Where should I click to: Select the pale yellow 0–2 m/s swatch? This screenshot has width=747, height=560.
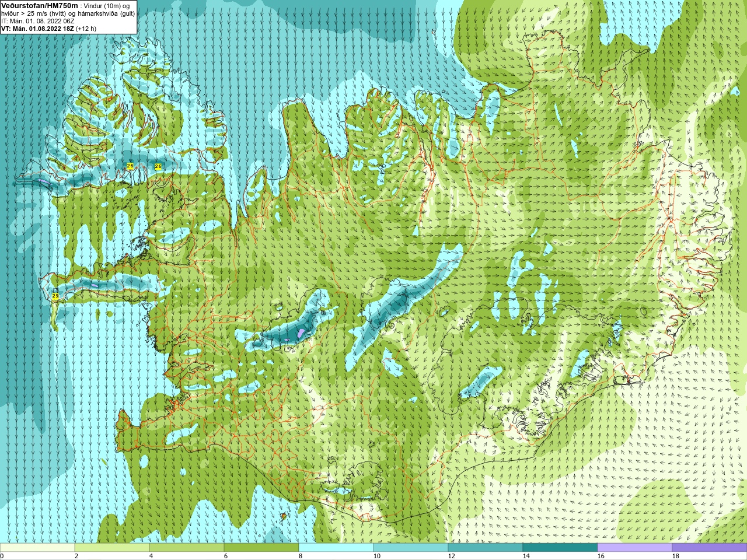click(x=37, y=548)
